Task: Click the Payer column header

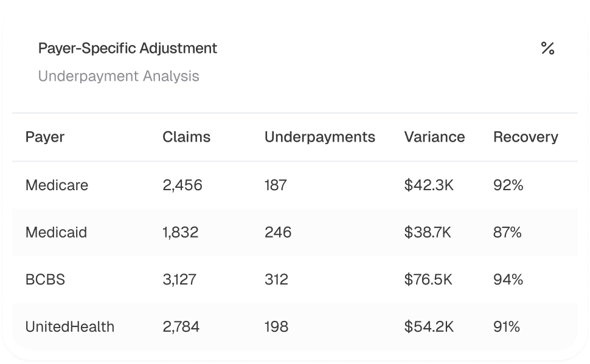Action: (x=45, y=137)
